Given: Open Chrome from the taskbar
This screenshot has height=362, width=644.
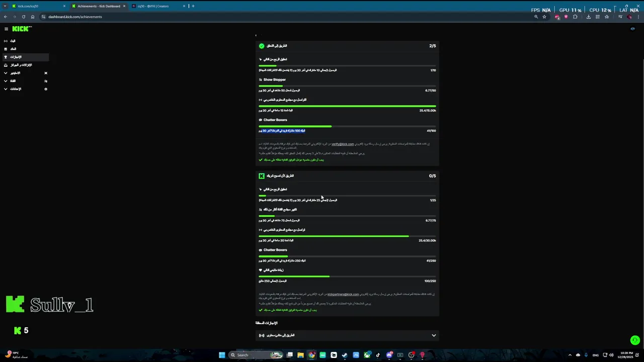Looking at the screenshot, I should coord(312,355).
